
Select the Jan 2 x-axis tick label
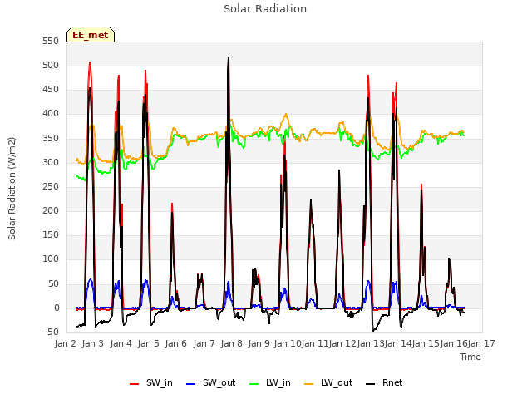(66, 343)
